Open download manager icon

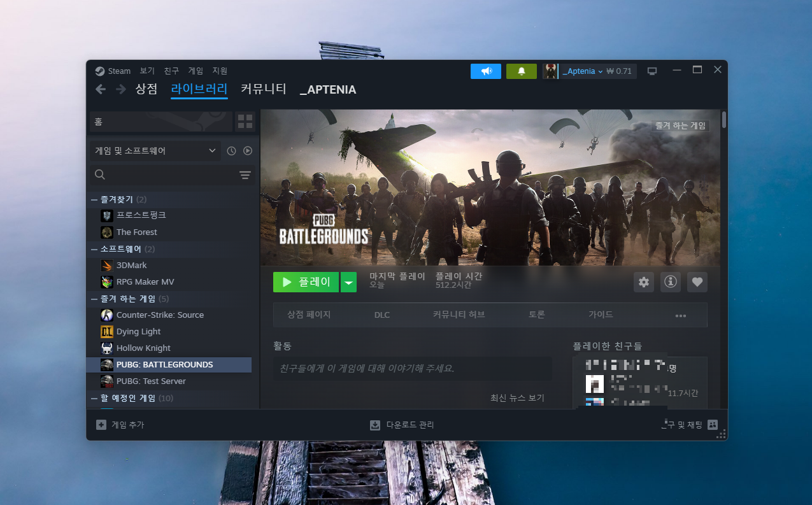pyautogui.click(x=375, y=425)
